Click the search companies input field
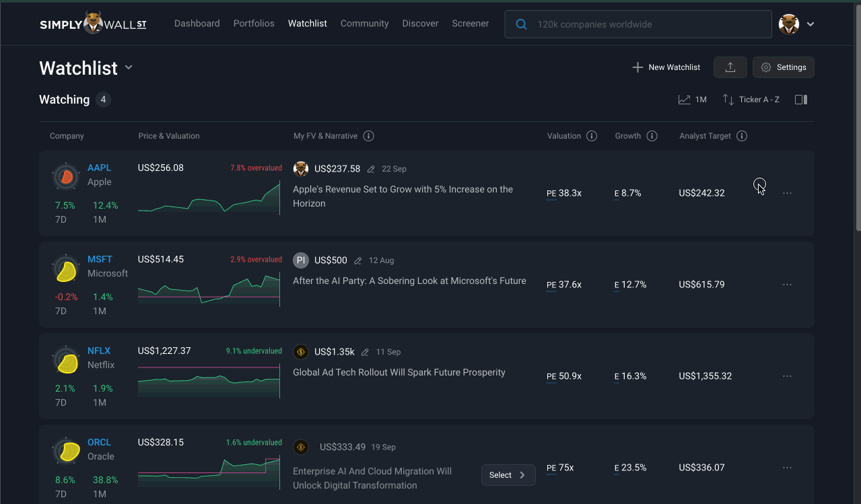Image resolution: width=861 pixels, height=504 pixels. coord(638,24)
